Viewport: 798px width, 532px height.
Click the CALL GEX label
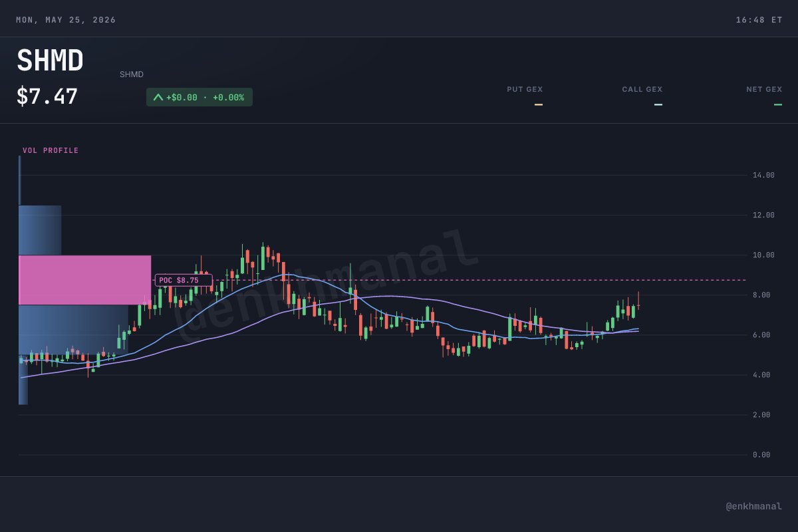(642, 89)
